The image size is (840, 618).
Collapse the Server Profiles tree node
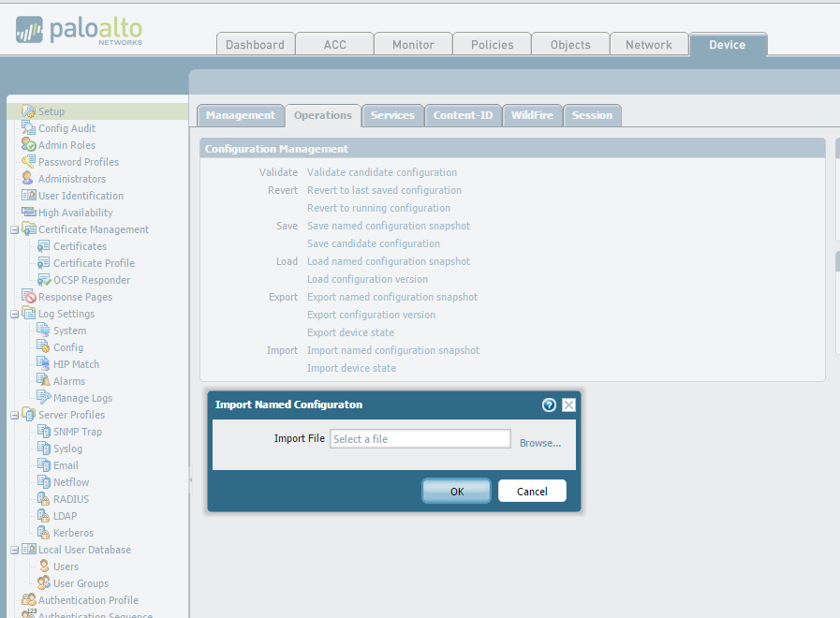point(14,416)
